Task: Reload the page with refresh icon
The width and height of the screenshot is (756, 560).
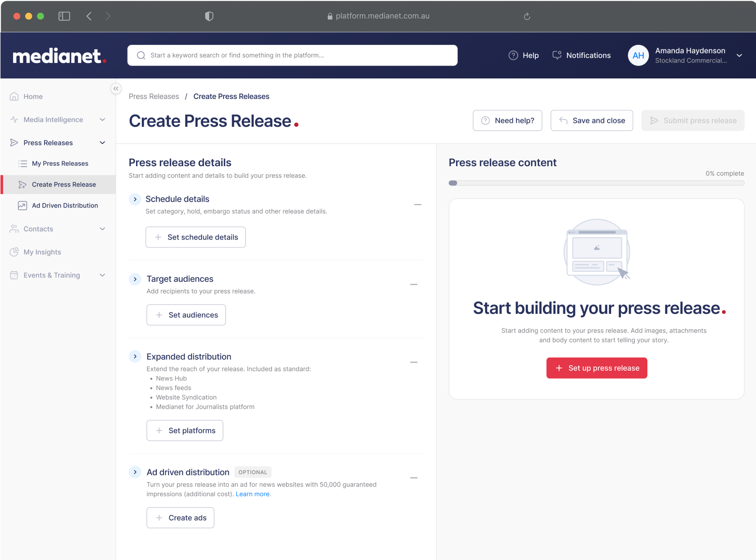Action: [x=527, y=16]
